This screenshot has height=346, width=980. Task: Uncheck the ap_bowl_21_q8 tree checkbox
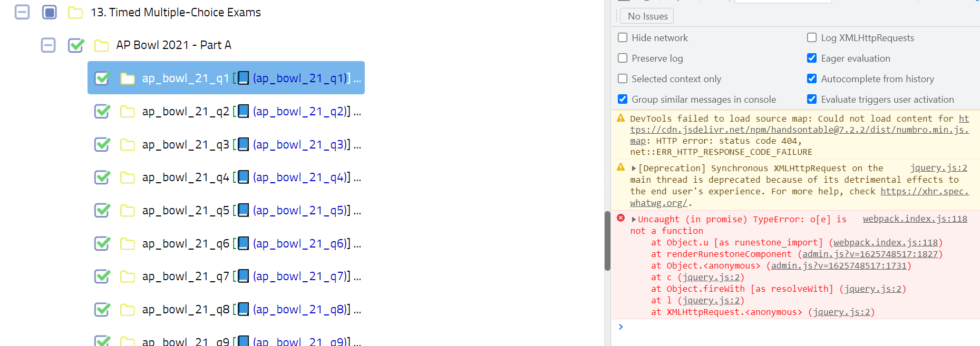point(102,310)
